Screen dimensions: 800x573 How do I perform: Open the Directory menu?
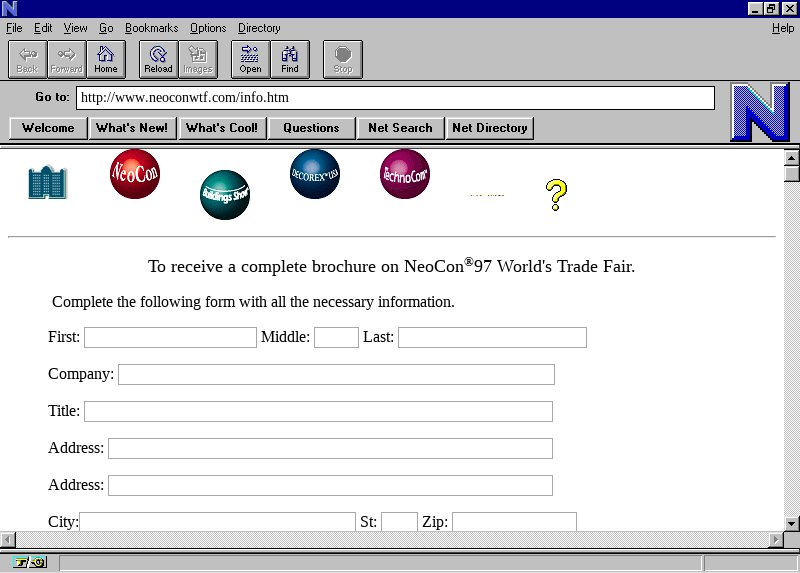259,28
